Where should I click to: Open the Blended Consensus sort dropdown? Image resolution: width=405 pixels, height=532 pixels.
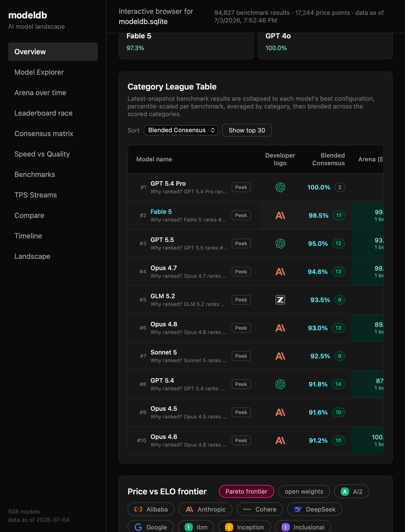[x=181, y=130]
